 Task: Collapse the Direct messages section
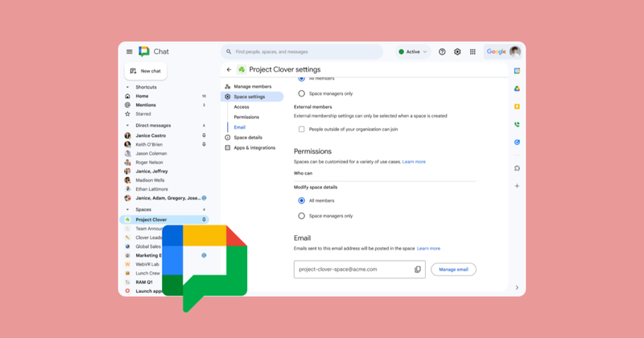click(127, 126)
